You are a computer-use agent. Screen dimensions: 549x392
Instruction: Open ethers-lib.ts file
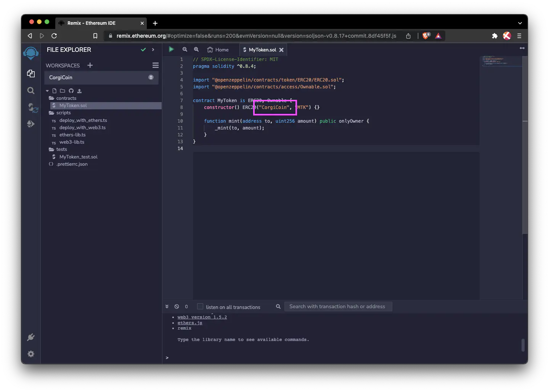(x=72, y=135)
